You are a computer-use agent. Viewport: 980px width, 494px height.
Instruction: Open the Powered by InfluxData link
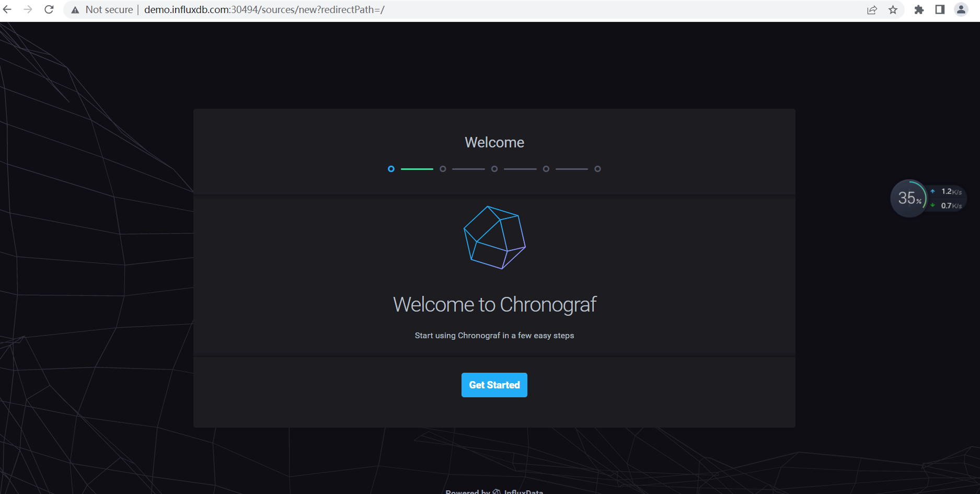click(494, 491)
